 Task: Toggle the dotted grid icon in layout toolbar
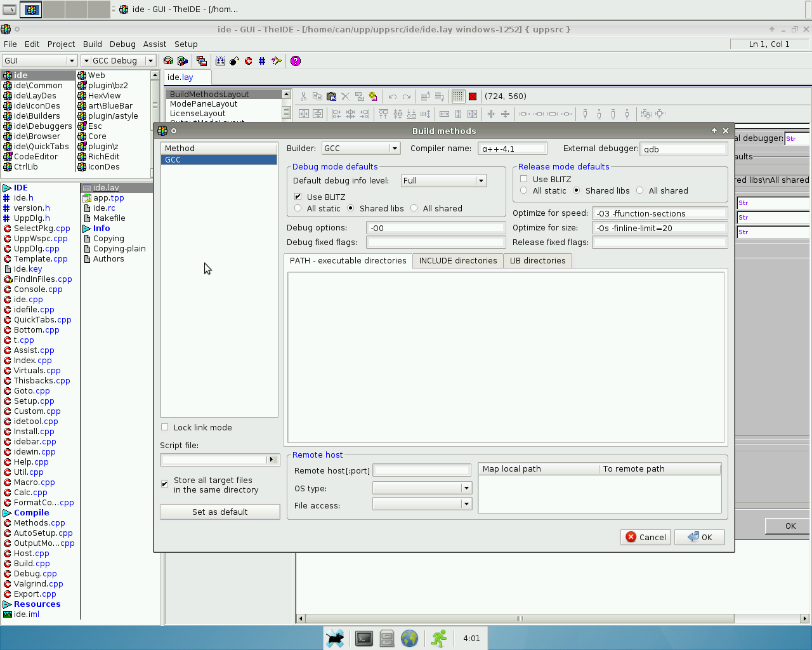tap(458, 96)
